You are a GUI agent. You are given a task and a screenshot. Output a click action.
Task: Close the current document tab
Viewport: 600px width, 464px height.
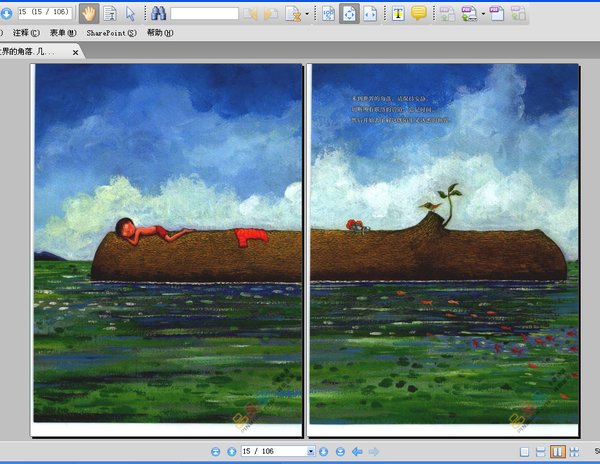click(75, 52)
